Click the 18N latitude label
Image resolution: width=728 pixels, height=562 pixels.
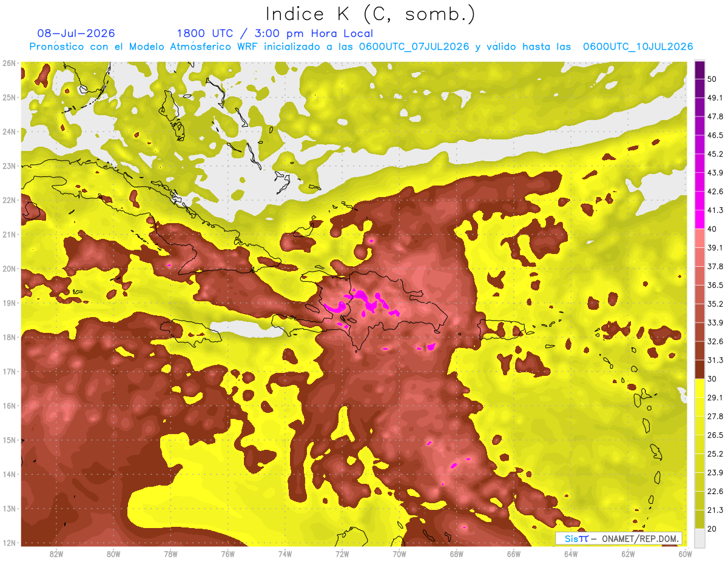click(9, 337)
